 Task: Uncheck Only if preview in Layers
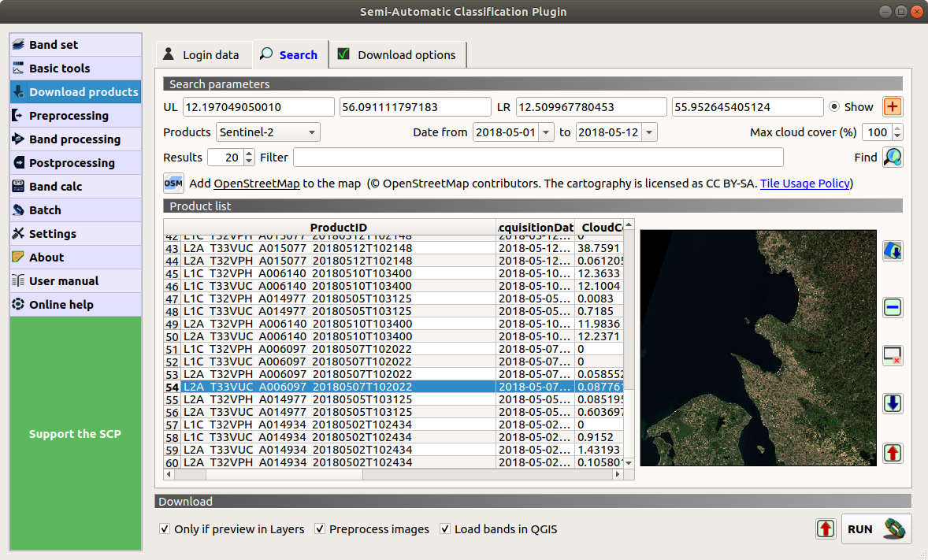click(165, 529)
